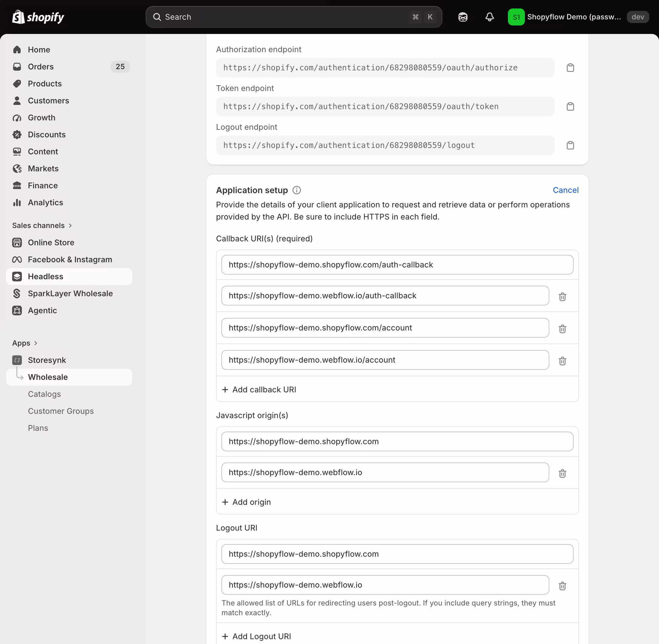
Task: Delete the webflow.io/auth-callback callback URI
Action: 563,297
